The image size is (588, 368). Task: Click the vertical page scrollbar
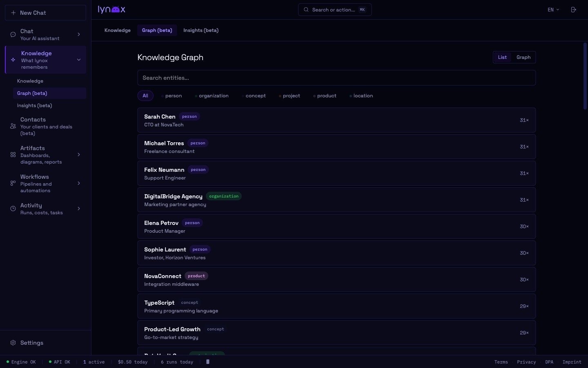click(x=585, y=76)
